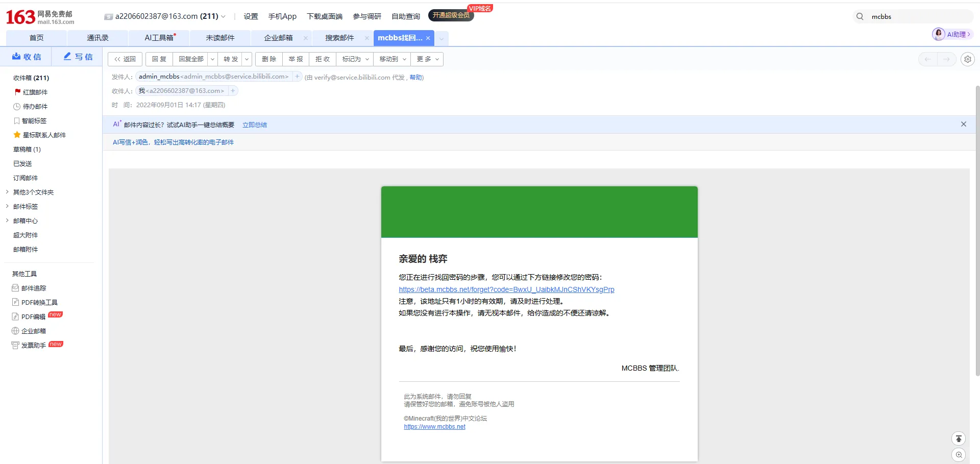Click 手机App in top menu
The height and width of the screenshot is (464, 980).
(282, 17)
